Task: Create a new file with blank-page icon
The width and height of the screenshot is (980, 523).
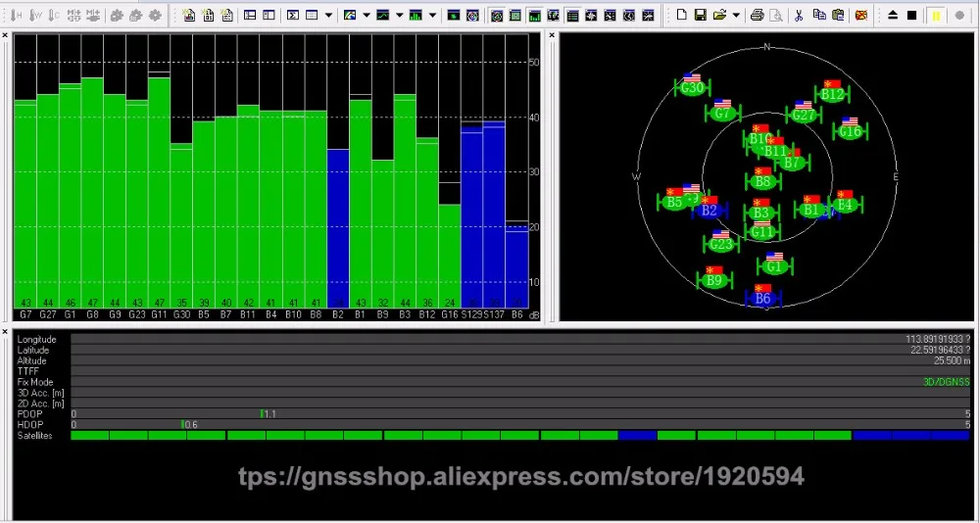Action: (x=681, y=15)
